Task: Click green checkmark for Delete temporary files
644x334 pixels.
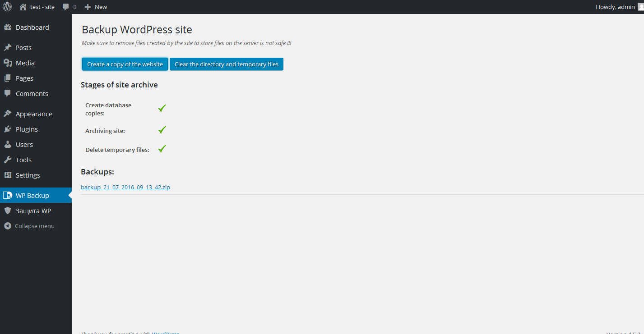Action: [x=162, y=149]
